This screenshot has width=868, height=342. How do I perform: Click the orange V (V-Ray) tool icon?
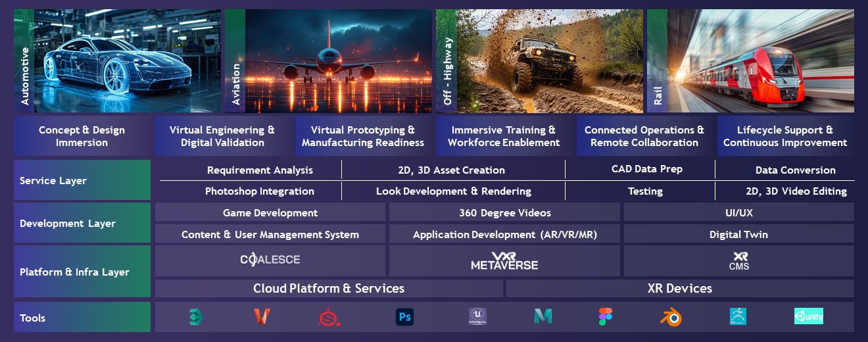[262, 317]
